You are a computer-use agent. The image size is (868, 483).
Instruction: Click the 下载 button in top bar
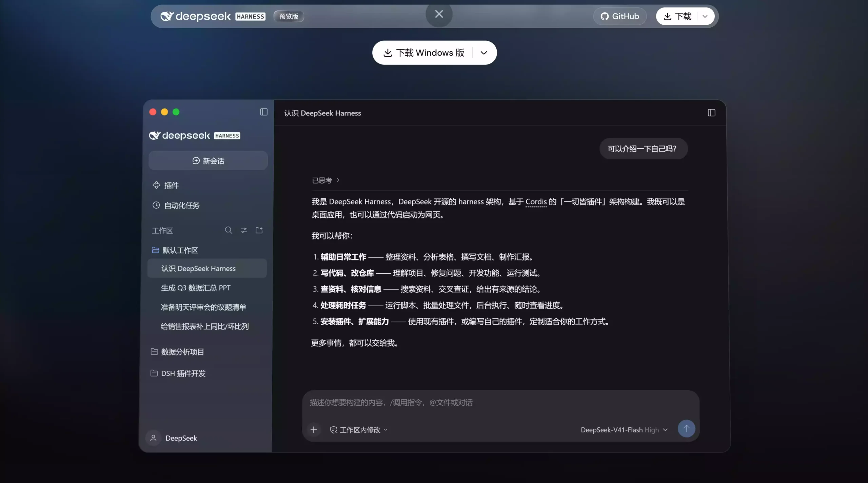[x=677, y=16]
